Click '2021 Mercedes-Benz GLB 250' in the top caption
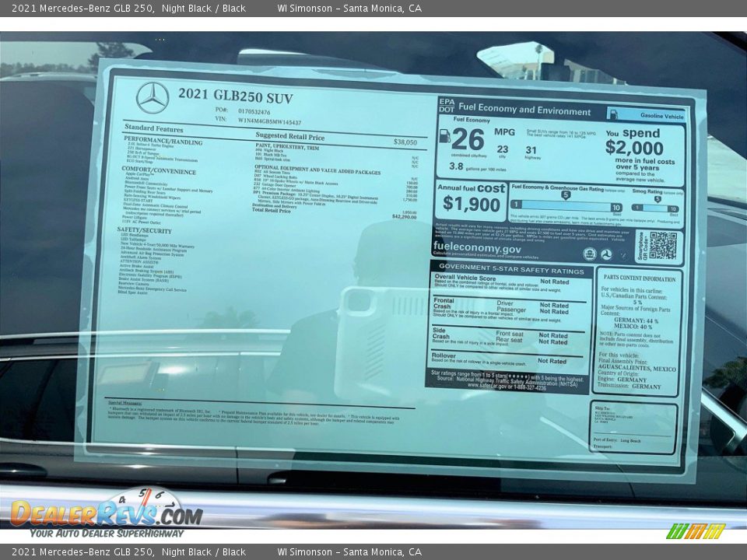Image resolution: width=747 pixels, height=560 pixels. 83,8
